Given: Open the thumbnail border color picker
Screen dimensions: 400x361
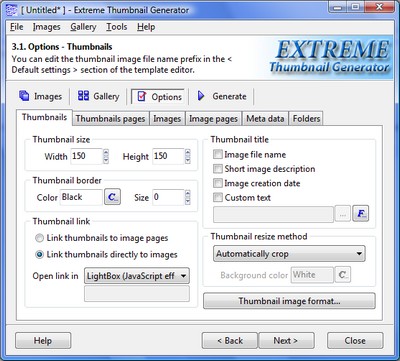Looking at the screenshot, I should pos(112,197).
